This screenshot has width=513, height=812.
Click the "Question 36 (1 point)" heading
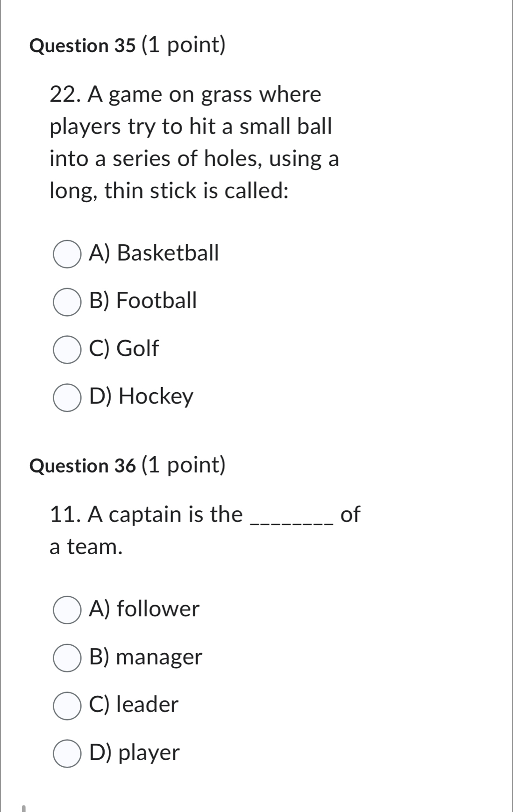pyautogui.click(x=127, y=465)
